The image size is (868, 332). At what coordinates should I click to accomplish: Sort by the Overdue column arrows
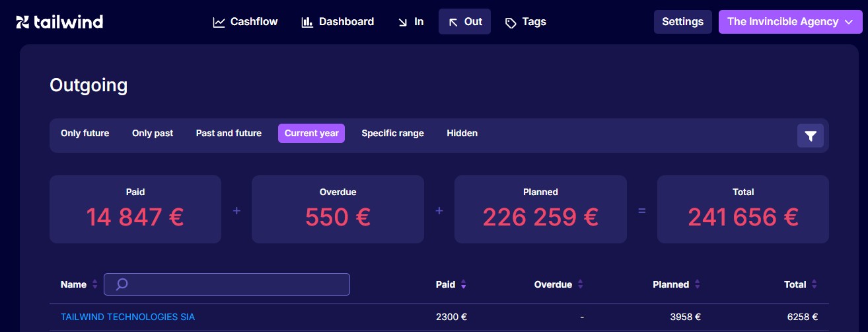point(581,284)
